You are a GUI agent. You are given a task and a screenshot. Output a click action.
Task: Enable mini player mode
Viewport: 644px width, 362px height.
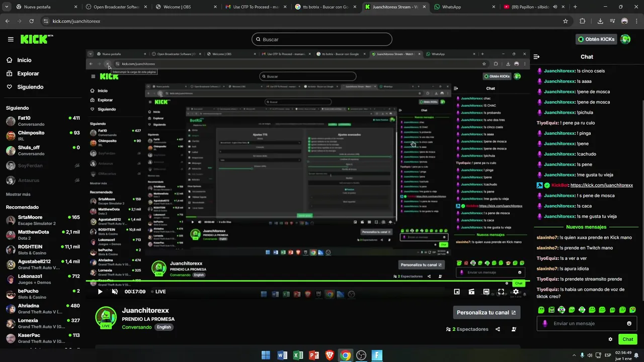coord(457,292)
